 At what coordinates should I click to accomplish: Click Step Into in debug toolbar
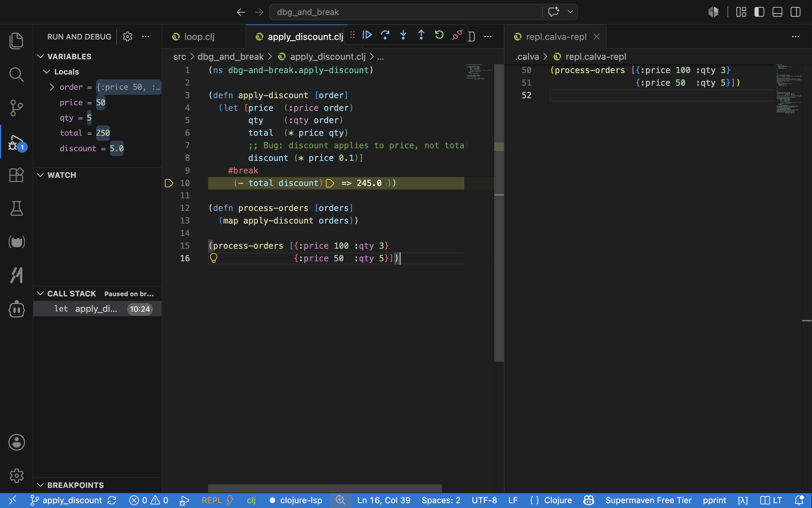(403, 35)
